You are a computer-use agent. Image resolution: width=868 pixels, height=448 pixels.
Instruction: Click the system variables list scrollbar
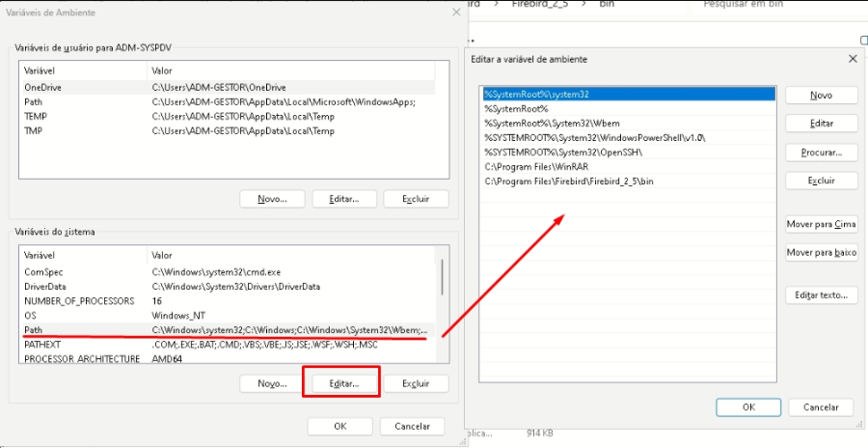[442, 280]
